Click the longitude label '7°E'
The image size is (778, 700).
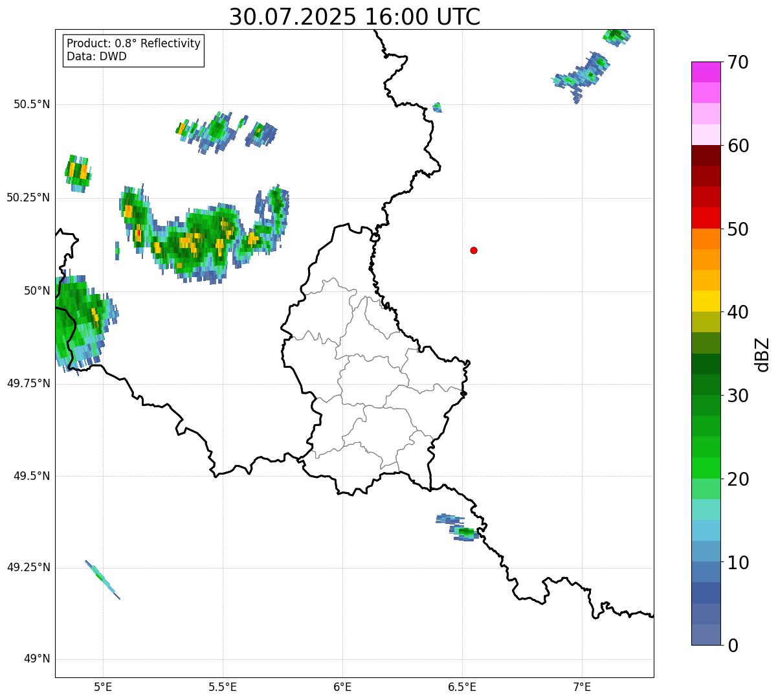click(x=582, y=687)
